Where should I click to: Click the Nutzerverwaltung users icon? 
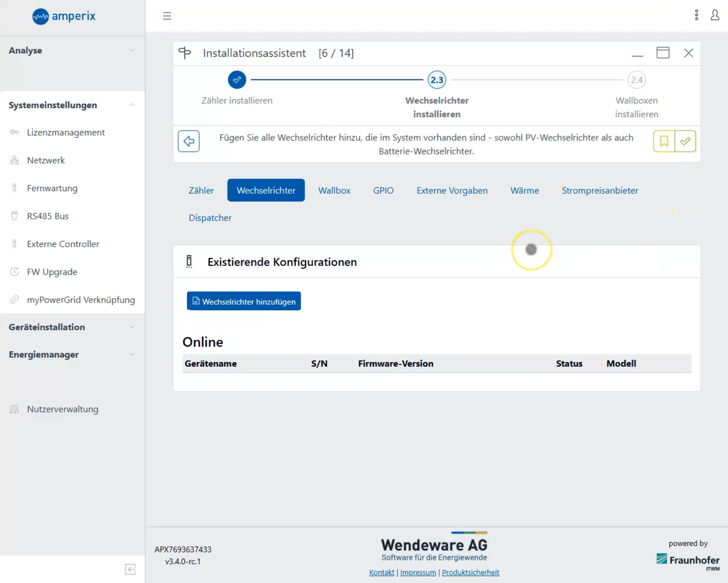click(x=15, y=409)
